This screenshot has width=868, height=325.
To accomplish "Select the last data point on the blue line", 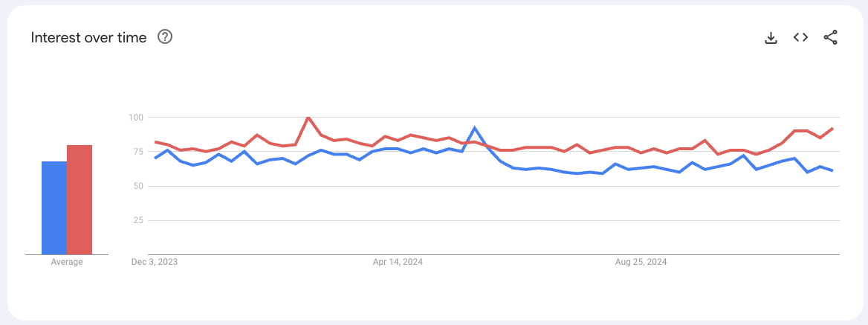I will tap(832, 171).
